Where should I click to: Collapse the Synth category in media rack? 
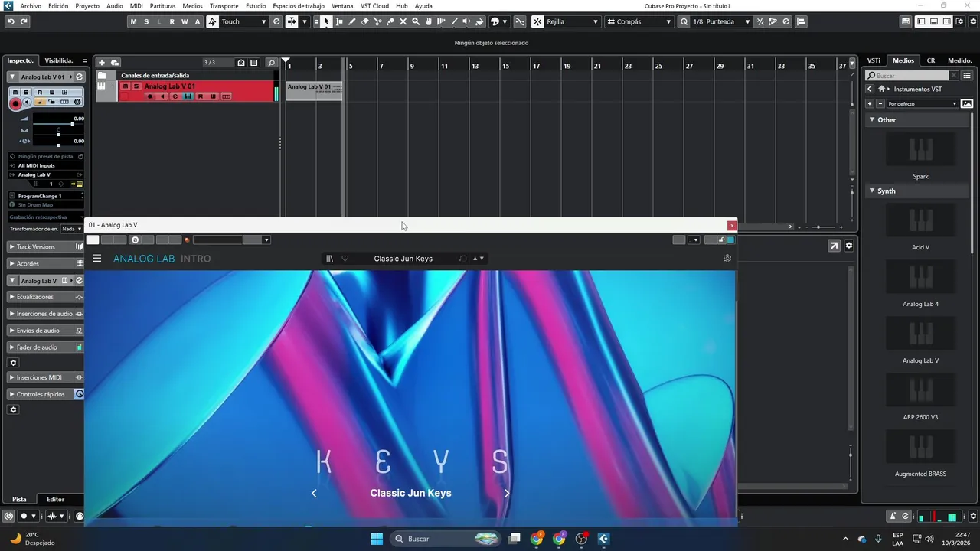(872, 191)
